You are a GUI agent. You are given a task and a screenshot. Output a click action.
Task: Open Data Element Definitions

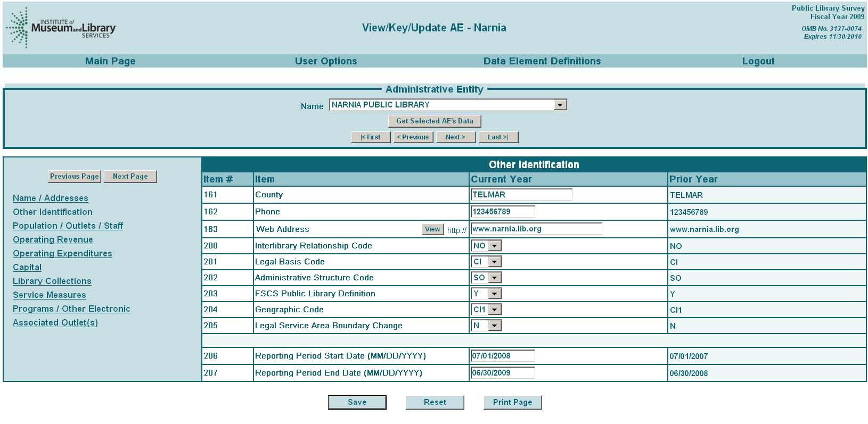tap(542, 61)
